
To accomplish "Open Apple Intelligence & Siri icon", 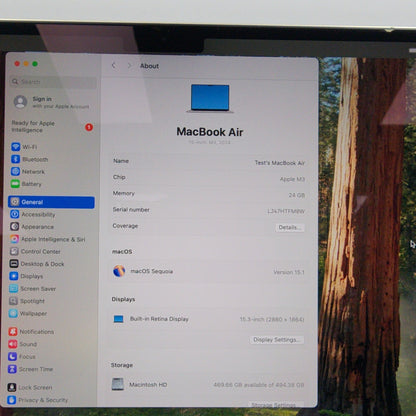I will point(14,239).
